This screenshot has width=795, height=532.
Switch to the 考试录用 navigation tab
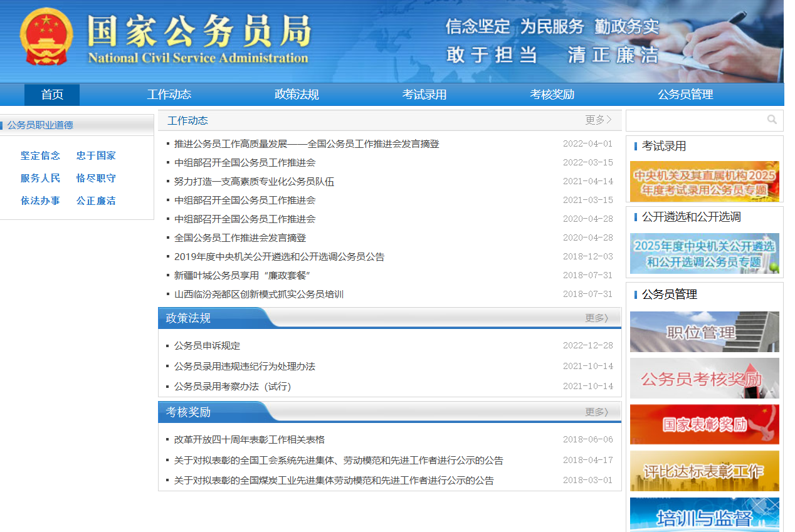pyautogui.click(x=424, y=94)
